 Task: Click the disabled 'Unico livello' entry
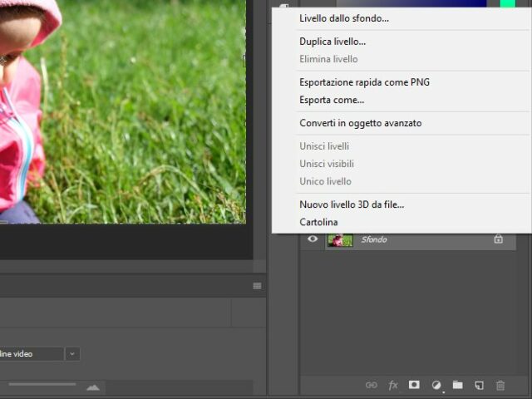click(325, 181)
